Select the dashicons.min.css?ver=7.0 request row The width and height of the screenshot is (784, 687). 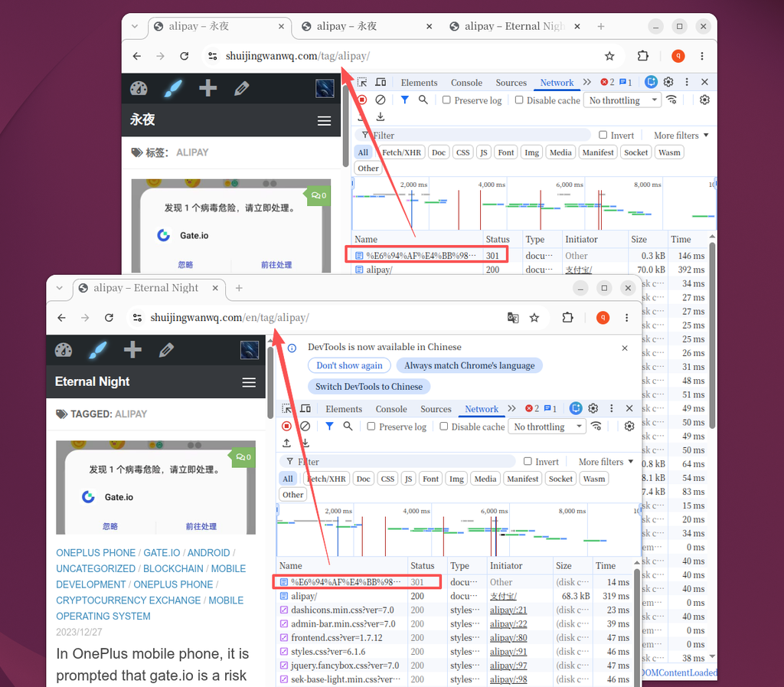coord(455,610)
